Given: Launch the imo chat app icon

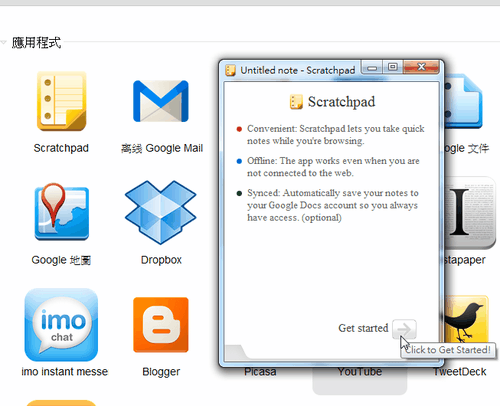Looking at the screenshot, I should 61,325.
